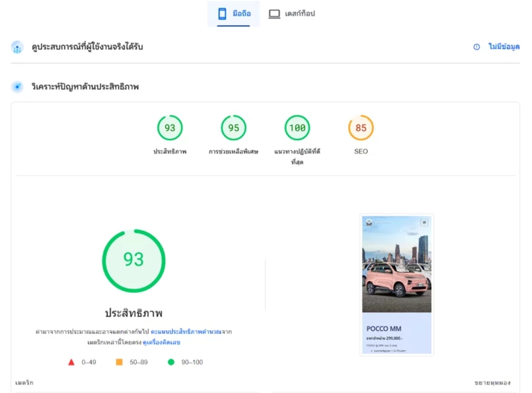Image resolution: width=532 pixels, height=393 pixels.
Task: Click the real user experience icon
Action: pyautogui.click(x=17, y=47)
